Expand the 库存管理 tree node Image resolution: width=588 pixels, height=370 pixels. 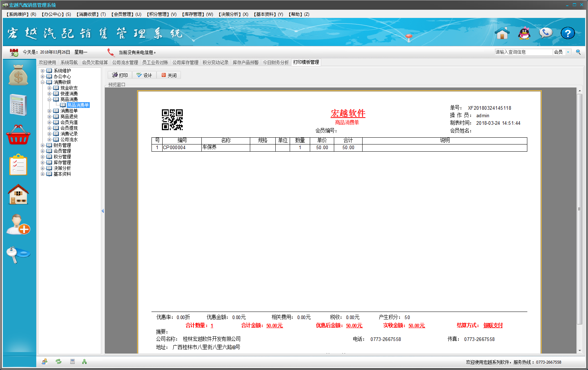point(42,163)
